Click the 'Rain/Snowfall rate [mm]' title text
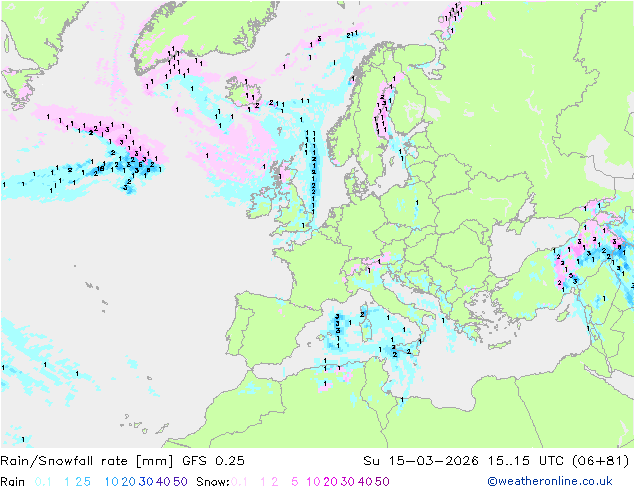Viewport: 634px width, 490px height. pyautogui.click(x=87, y=461)
